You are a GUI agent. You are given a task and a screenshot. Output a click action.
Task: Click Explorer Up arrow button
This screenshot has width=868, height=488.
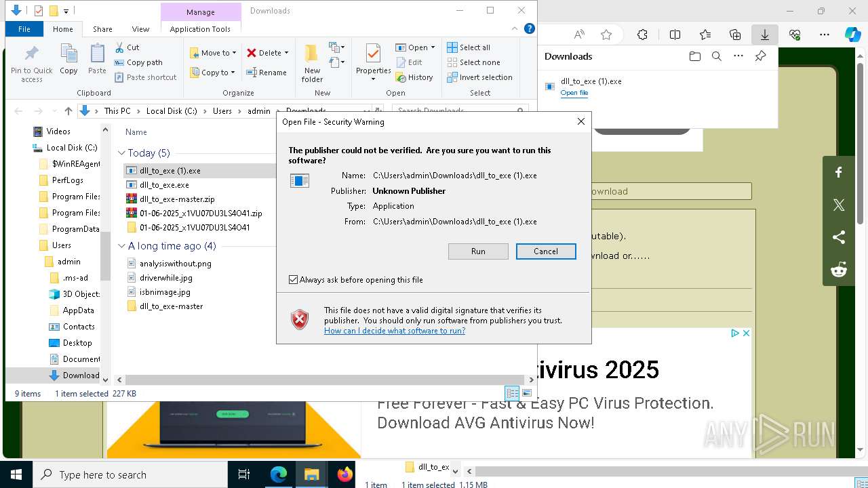pos(68,111)
